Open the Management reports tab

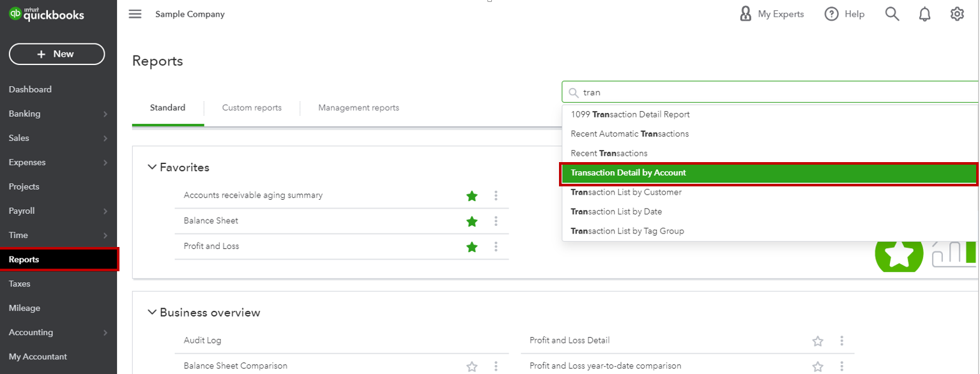point(358,107)
